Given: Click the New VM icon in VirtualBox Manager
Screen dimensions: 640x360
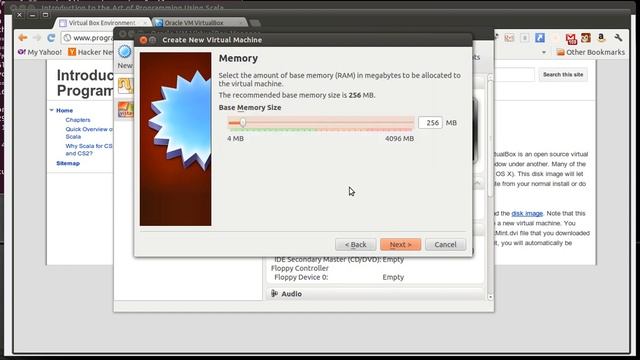Looking at the screenshot, I should [124, 52].
